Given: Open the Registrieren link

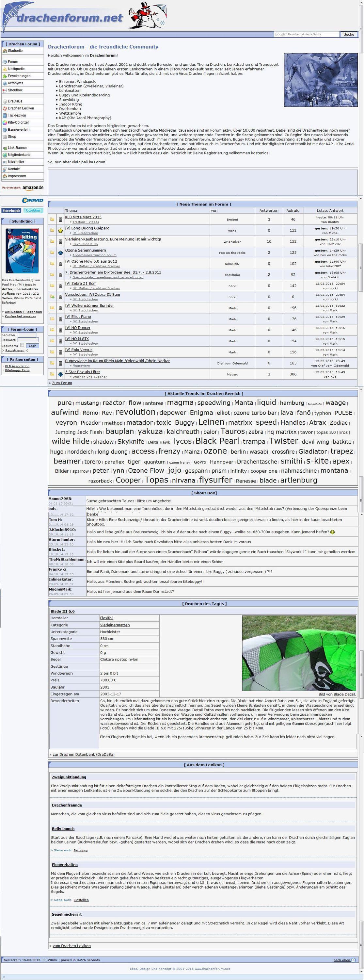Looking at the screenshot, I should tap(14, 351).
